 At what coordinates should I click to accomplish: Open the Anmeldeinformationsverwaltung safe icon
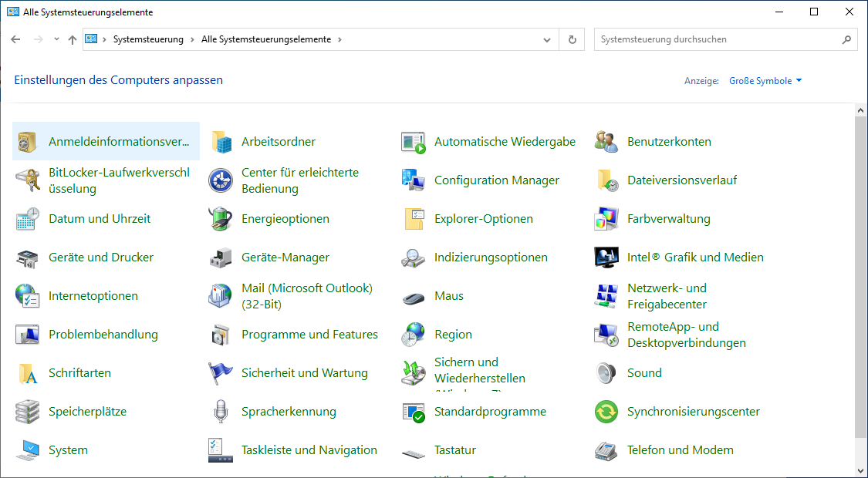(x=27, y=142)
